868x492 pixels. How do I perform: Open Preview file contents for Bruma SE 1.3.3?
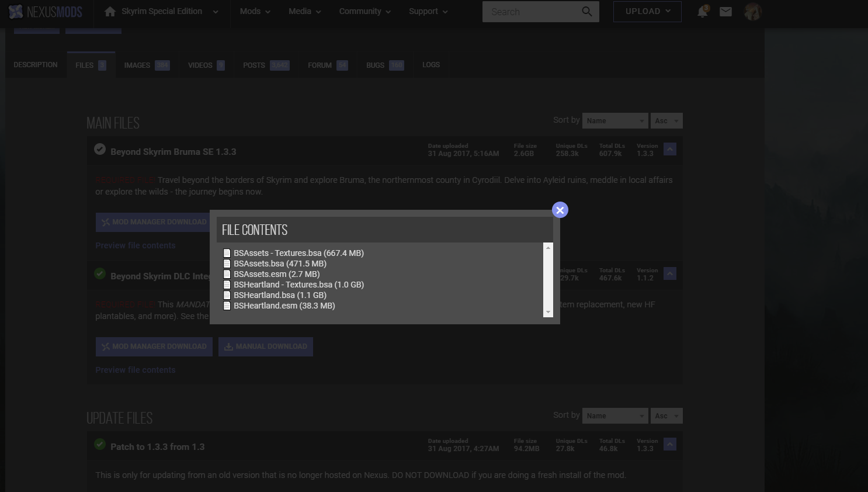pyautogui.click(x=136, y=246)
